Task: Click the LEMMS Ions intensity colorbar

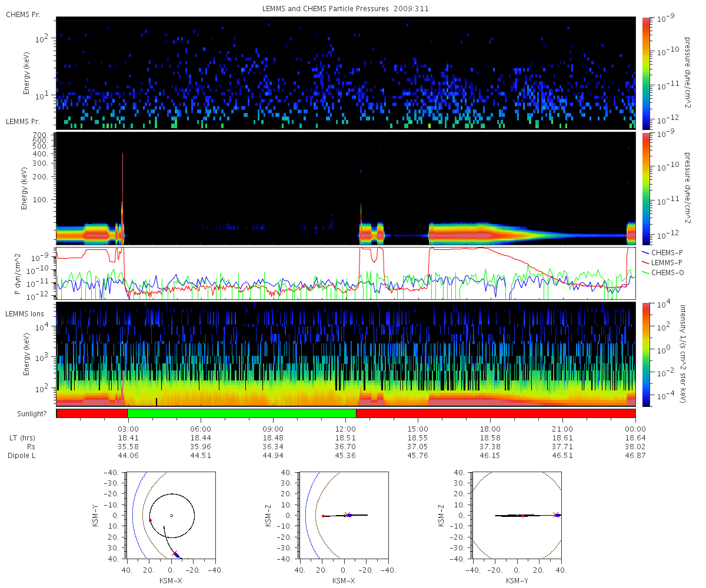Action: pyautogui.click(x=646, y=354)
